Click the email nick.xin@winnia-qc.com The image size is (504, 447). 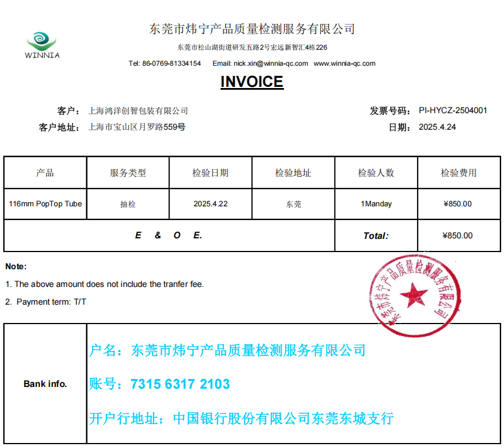271,63
